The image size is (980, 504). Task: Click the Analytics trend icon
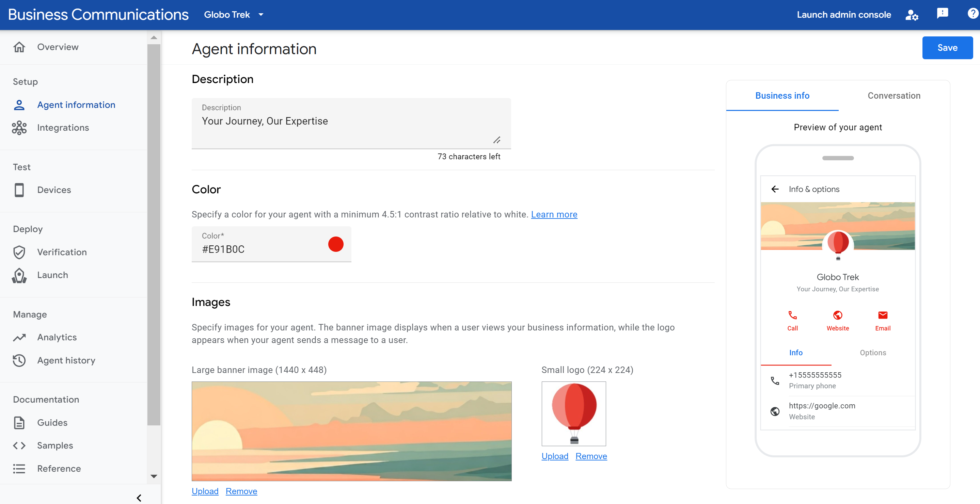(19, 336)
